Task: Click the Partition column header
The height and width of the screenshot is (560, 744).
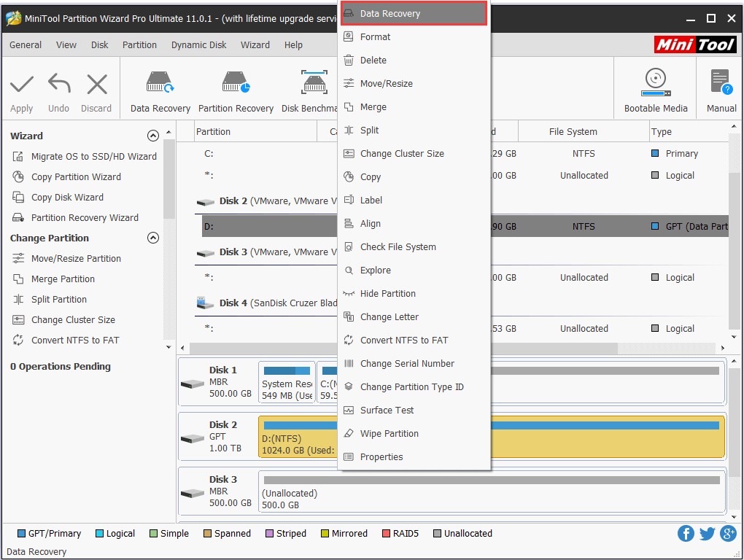Action: tap(256, 131)
